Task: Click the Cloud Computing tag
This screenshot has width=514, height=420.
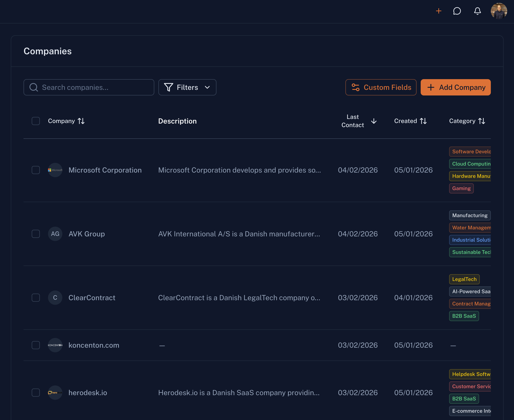Action: tap(470, 164)
